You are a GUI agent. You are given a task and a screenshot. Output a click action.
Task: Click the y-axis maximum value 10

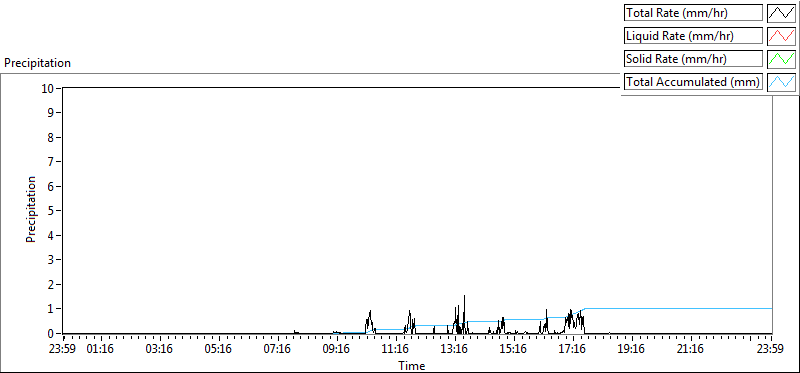(48, 88)
